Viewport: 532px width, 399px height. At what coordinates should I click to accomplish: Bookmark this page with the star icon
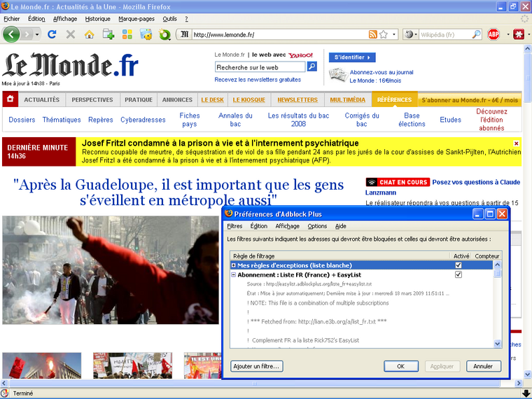tap(384, 34)
